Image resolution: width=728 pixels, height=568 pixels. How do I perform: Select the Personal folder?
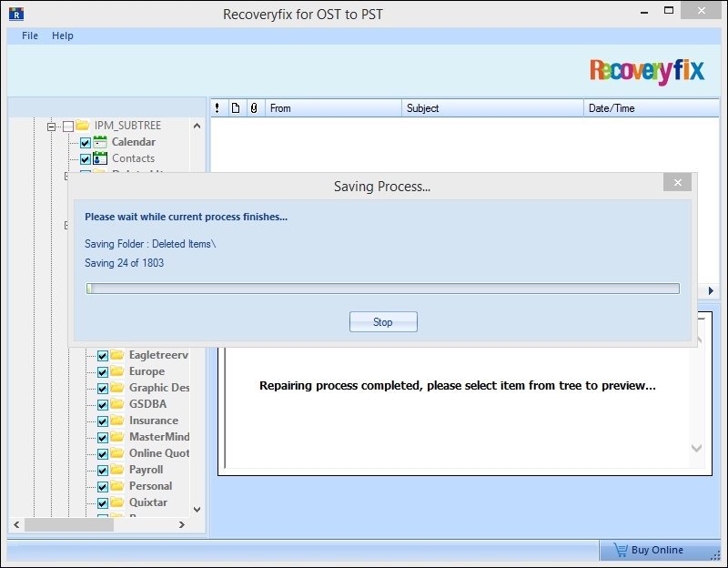click(x=150, y=486)
